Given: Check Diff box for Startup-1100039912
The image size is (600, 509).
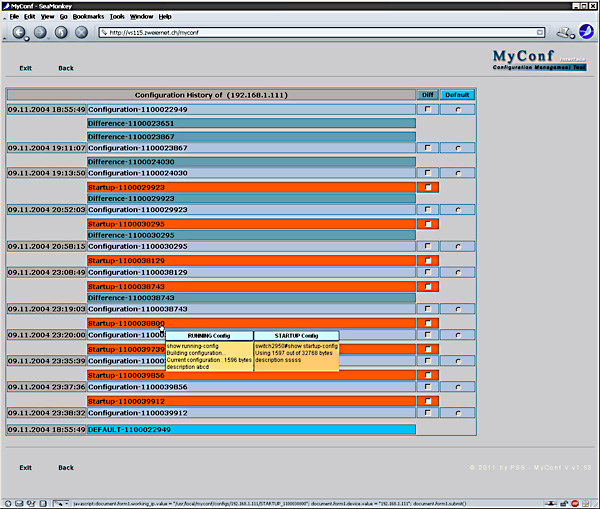Looking at the screenshot, I should pyautogui.click(x=428, y=401).
